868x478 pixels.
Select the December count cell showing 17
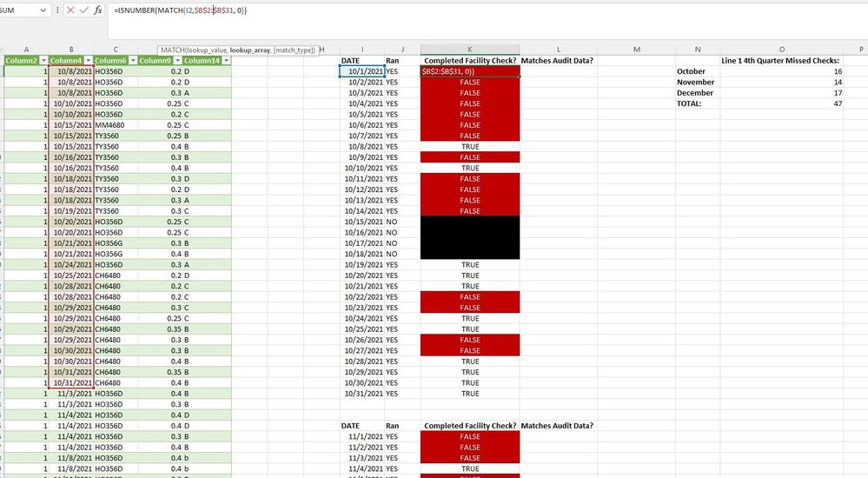(782, 93)
